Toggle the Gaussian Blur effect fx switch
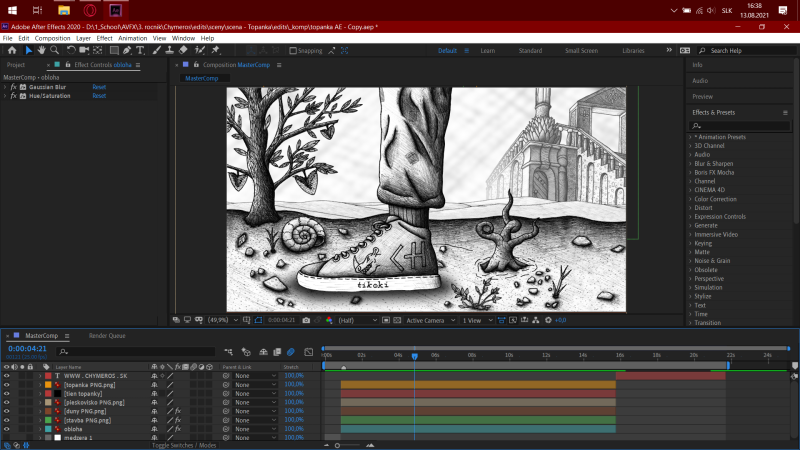 point(14,87)
